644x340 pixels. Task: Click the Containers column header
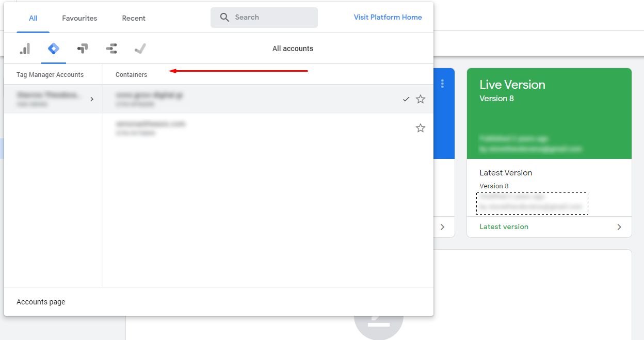(131, 75)
